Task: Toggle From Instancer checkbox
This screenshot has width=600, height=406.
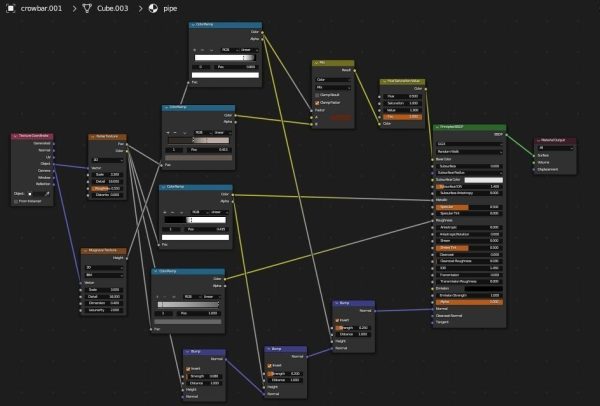Action: [x=16, y=201]
